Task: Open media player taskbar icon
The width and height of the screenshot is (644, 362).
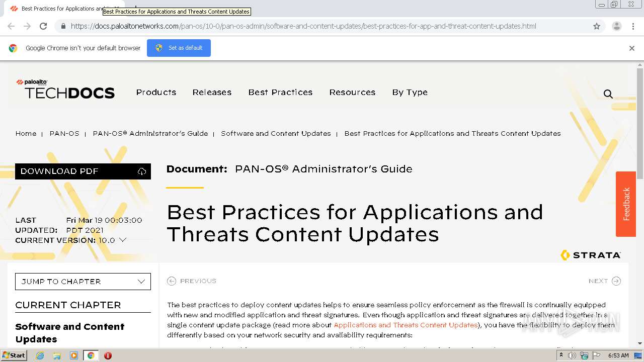Action: pyautogui.click(x=74, y=355)
